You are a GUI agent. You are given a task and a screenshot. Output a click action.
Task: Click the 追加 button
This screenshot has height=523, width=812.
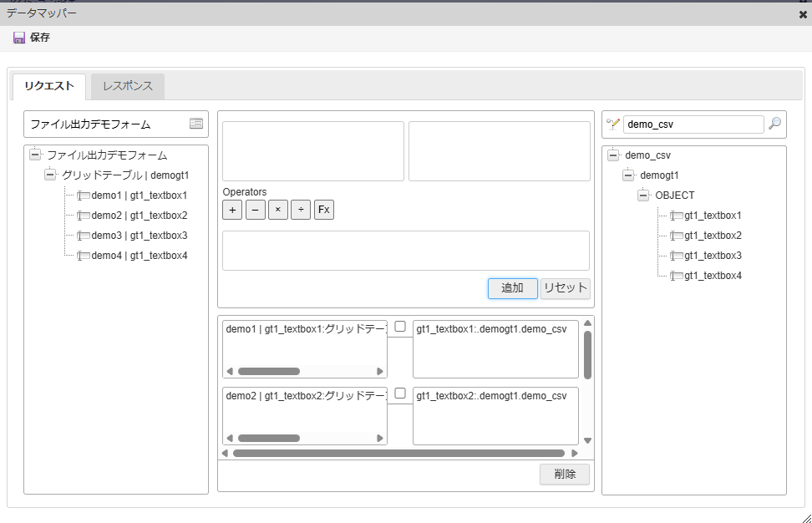click(x=512, y=288)
